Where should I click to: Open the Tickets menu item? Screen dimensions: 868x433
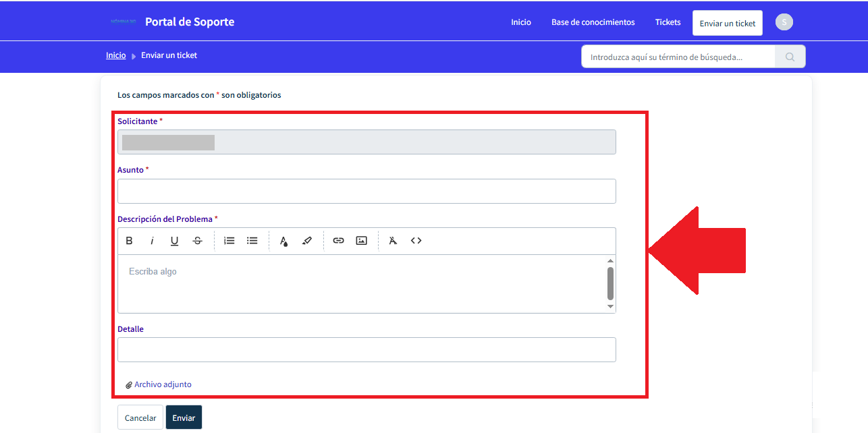pos(668,22)
